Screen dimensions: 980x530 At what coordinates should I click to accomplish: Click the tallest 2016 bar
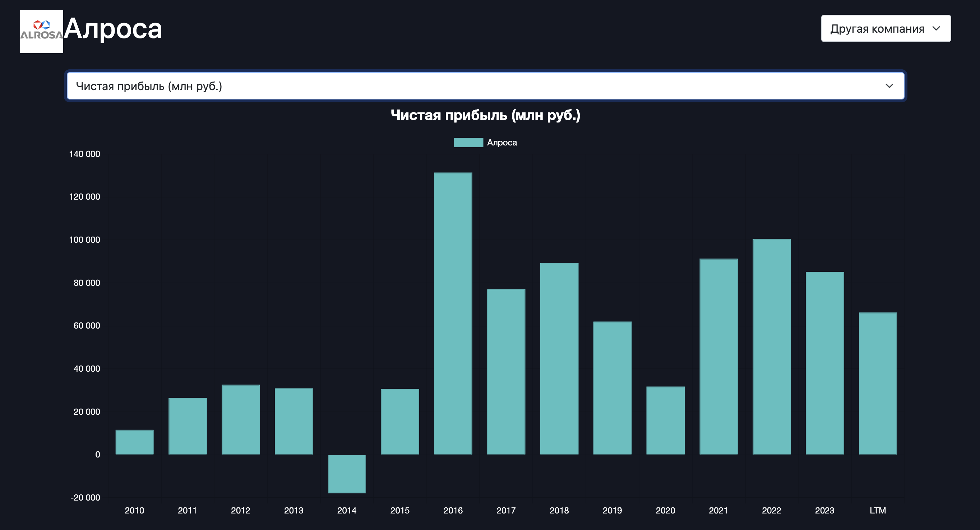[x=453, y=314]
